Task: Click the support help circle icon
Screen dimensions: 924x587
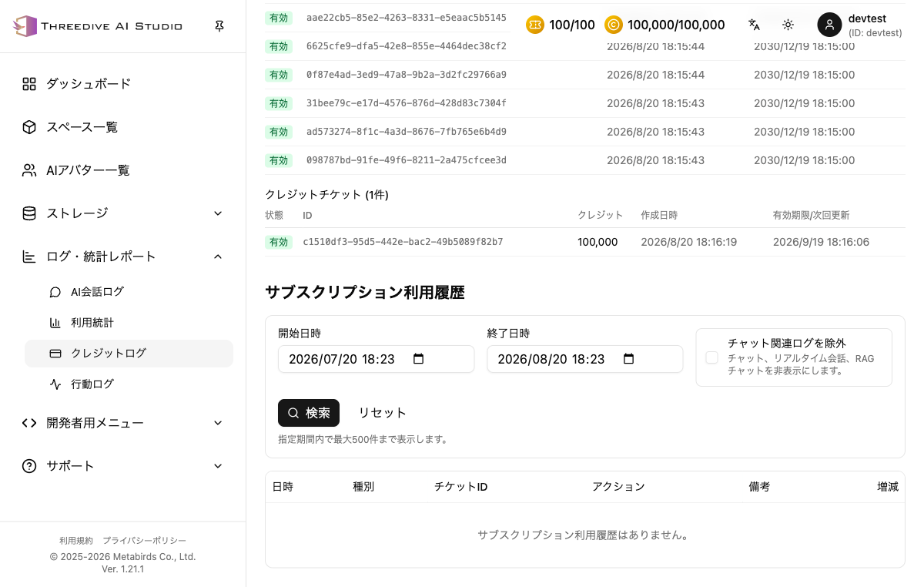Action: tap(29, 466)
